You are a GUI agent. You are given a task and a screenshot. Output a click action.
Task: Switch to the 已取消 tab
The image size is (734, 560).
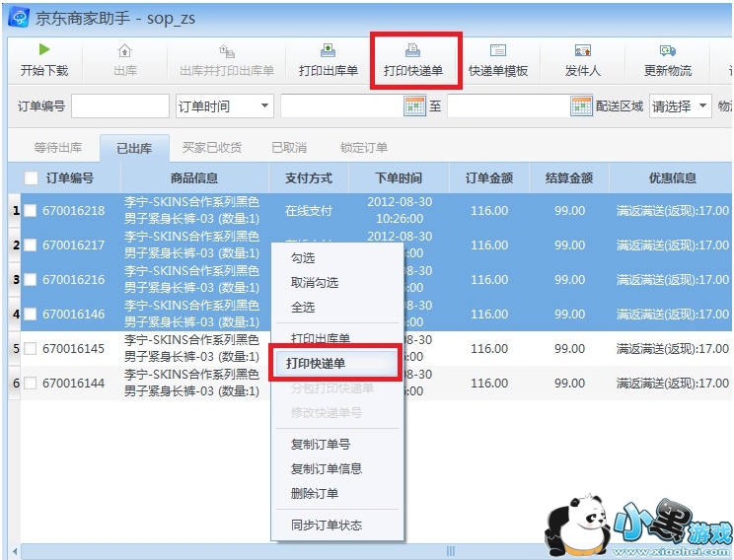[289, 148]
